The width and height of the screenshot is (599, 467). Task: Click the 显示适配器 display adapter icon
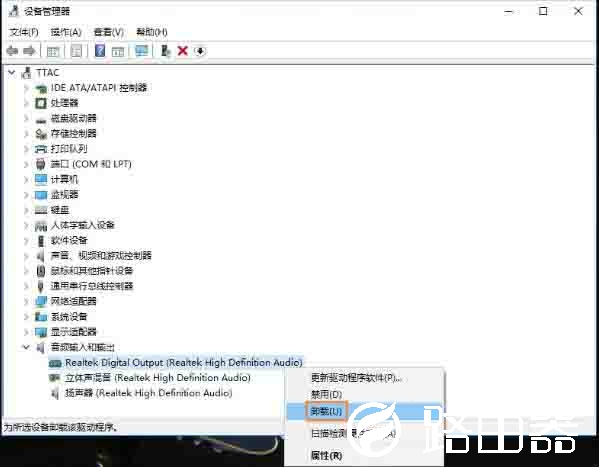40,332
